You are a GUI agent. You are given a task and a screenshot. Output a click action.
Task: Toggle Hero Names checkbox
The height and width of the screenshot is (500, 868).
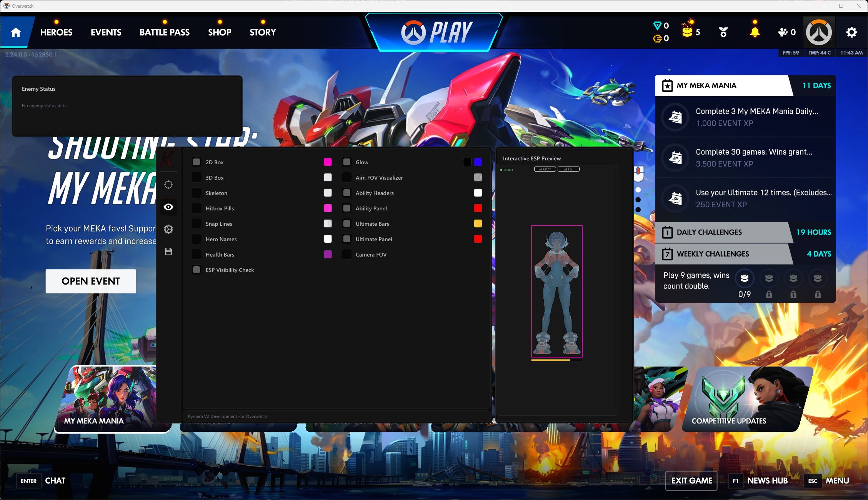point(197,239)
